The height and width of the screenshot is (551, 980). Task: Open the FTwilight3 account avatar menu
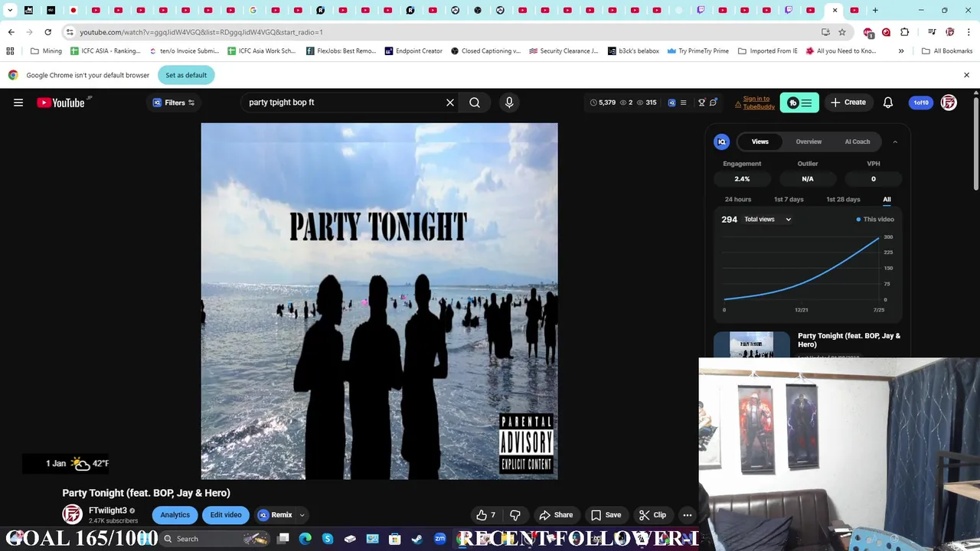tap(949, 103)
